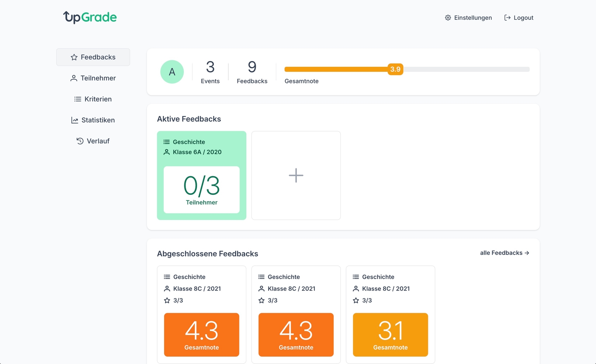Image resolution: width=596 pixels, height=364 pixels.
Task: Click the Logout arrow icon
Action: 507,17
